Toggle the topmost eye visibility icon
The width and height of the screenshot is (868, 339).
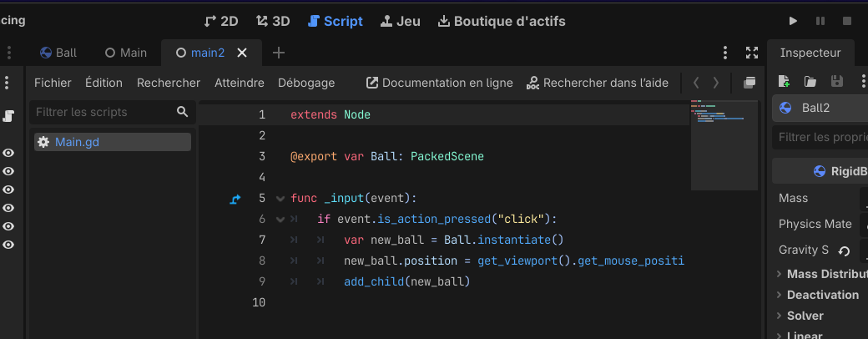click(x=8, y=153)
